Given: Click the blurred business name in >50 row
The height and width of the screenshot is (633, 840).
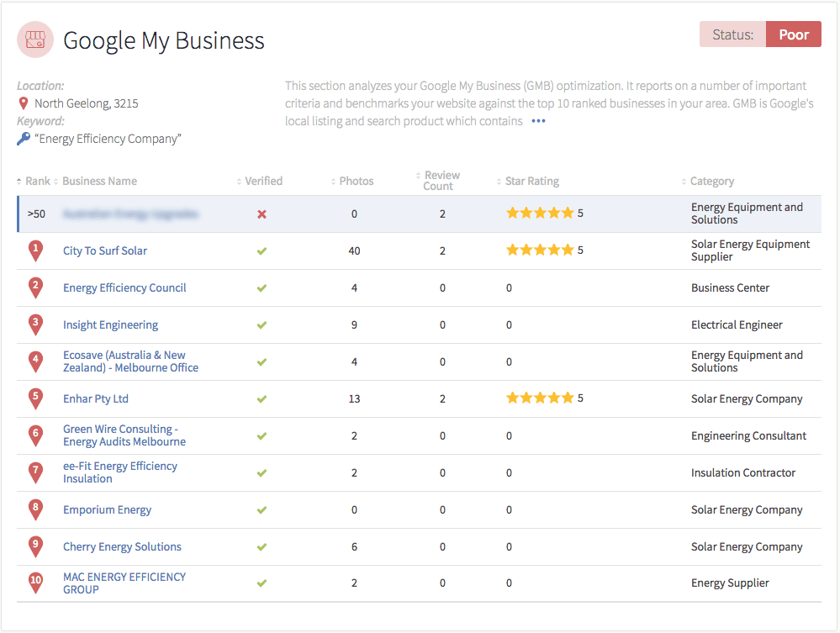Looking at the screenshot, I should coord(130,214).
